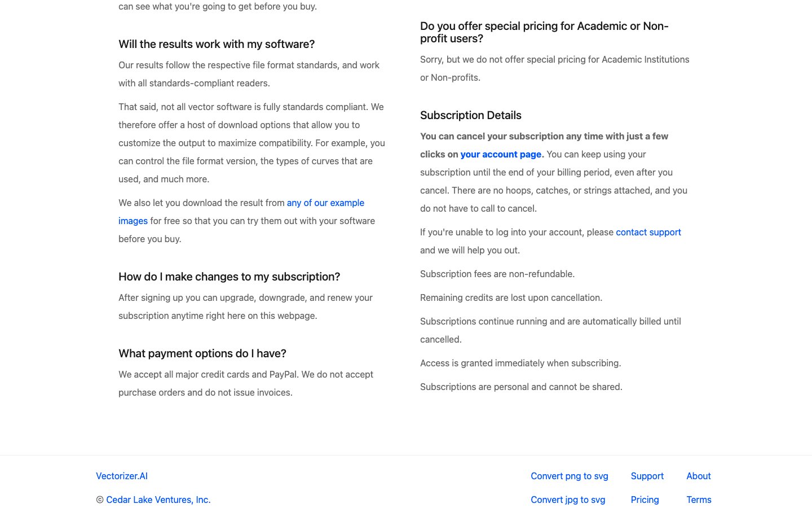Click the 'contact support' link
Viewport: 812px width, 508px height.
click(648, 232)
